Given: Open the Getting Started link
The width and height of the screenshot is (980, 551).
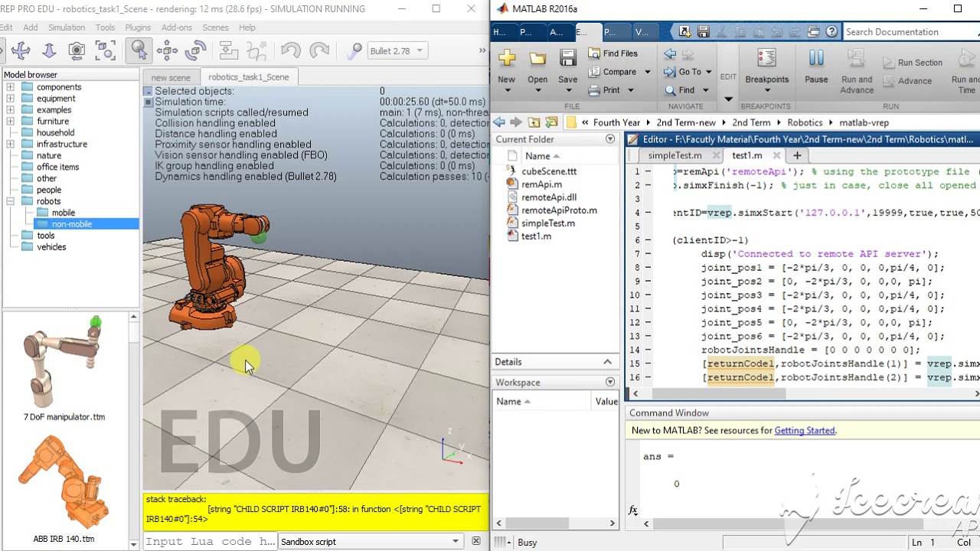Looking at the screenshot, I should (x=805, y=430).
